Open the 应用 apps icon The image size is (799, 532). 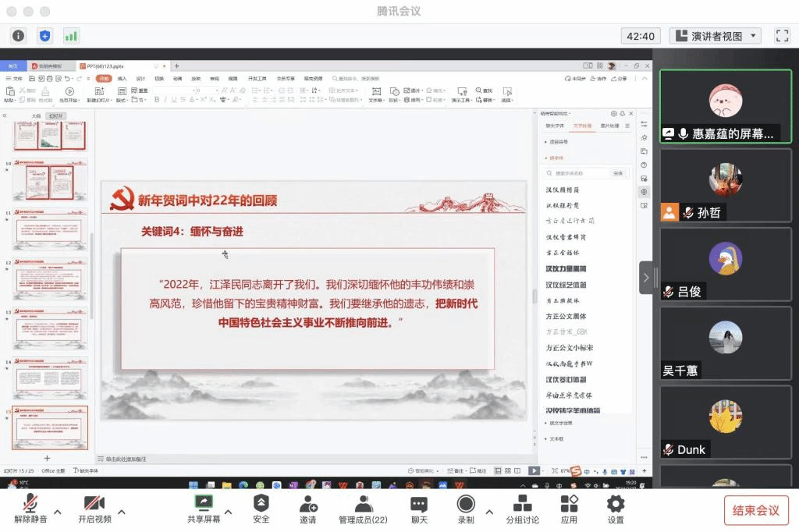click(x=569, y=503)
